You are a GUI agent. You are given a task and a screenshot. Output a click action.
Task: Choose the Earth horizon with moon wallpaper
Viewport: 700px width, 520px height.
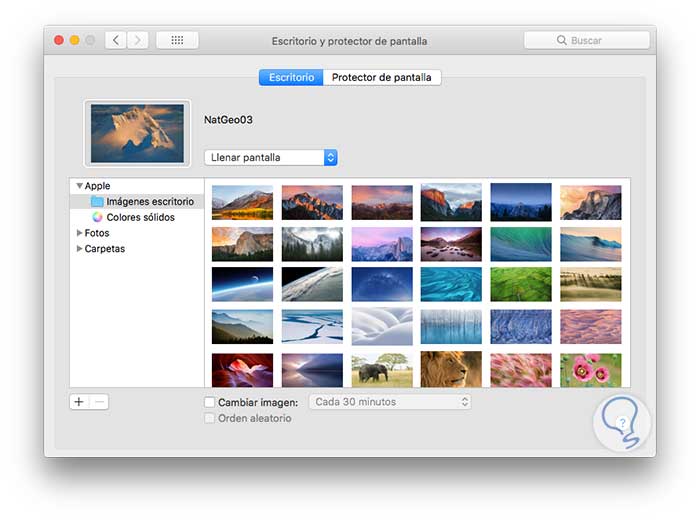pyautogui.click(x=242, y=284)
